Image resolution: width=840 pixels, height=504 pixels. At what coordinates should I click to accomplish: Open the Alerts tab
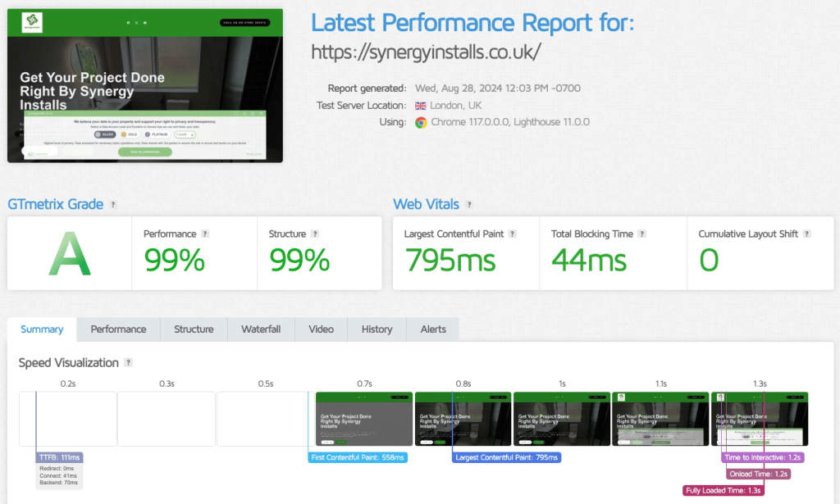(x=433, y=329)
